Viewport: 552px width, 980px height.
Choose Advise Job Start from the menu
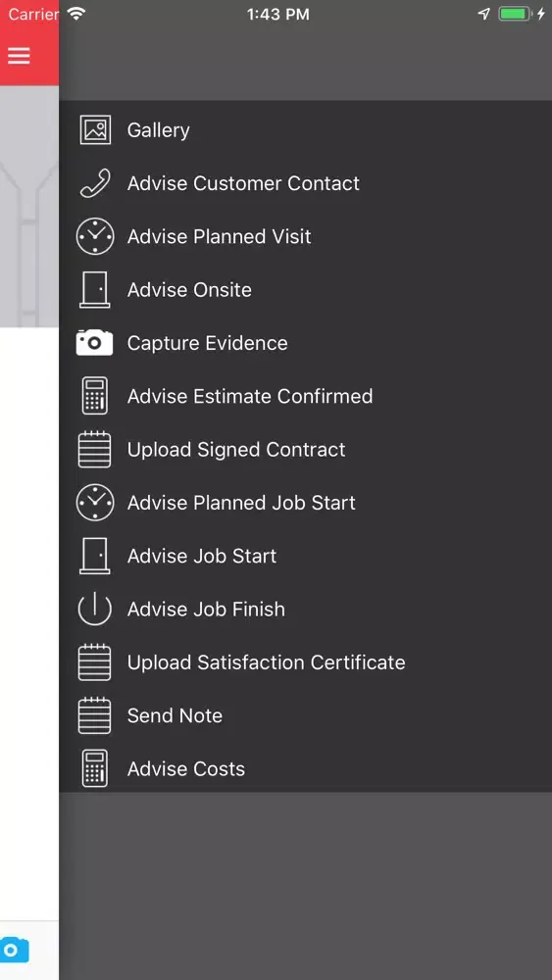305,556
